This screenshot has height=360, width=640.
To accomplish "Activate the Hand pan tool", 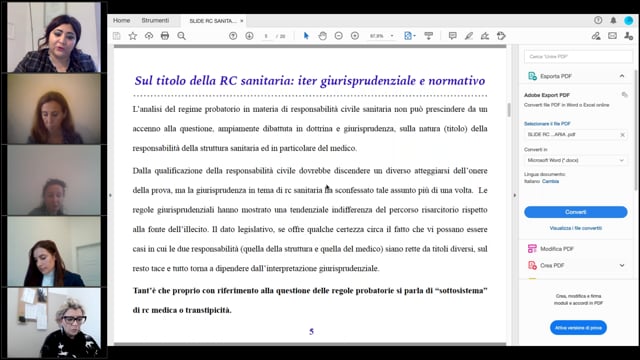I will [x=322, y=36].
